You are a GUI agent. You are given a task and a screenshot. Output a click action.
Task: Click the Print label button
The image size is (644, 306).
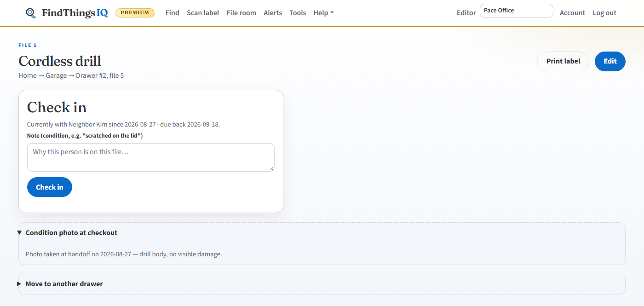(x=563, y=61)
